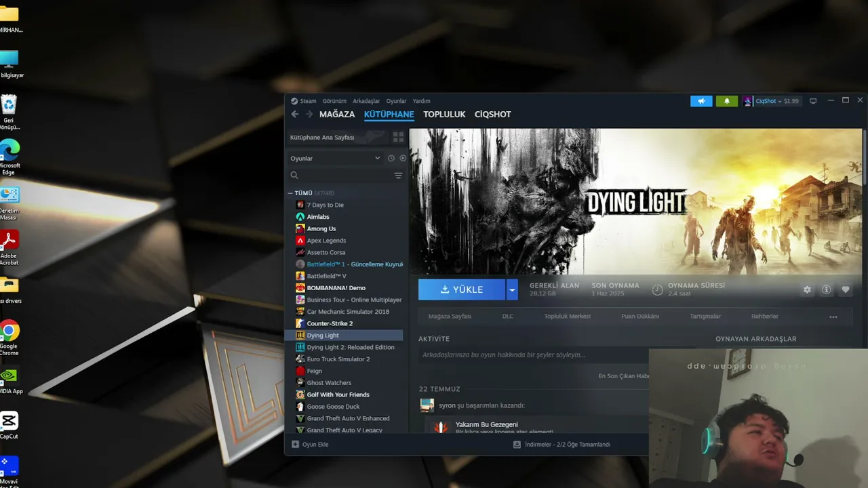
Task: Launch Microsoft Edge from the desktop
Action: pos(9,157)
